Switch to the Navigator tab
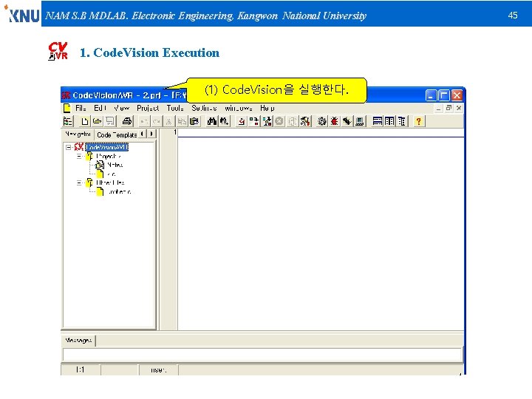 coord(78,134)
